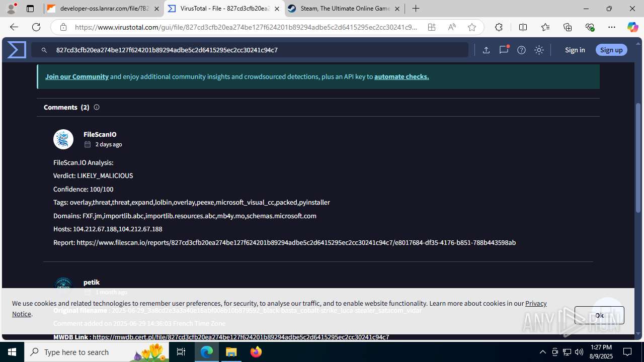644x362 pixels.
Task: Open the tab actions menu icon
Action: coord(30,9)
